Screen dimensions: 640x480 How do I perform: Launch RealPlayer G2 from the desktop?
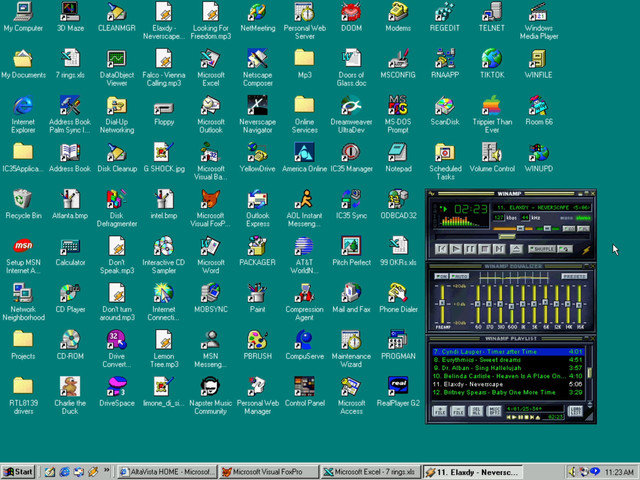click(x=398, y=386)
